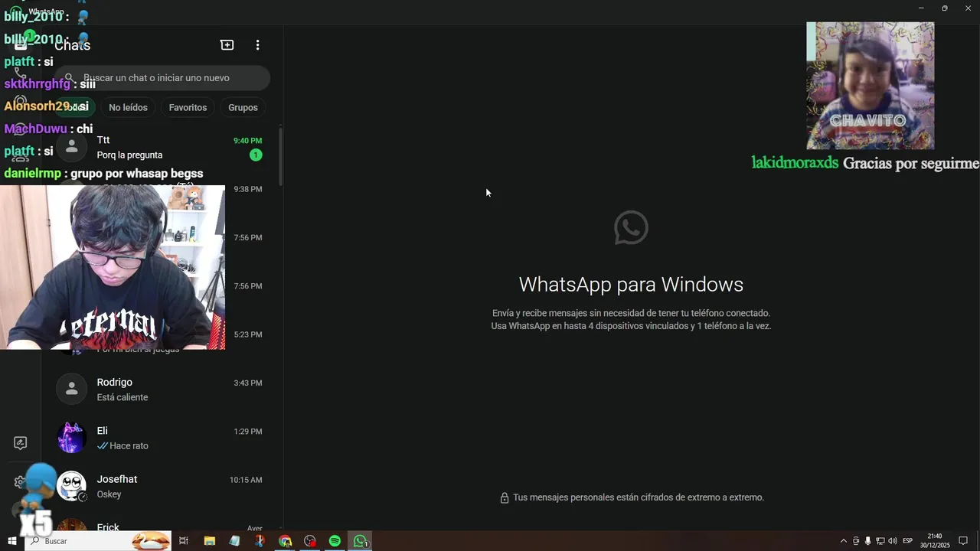Viewport: 980px width, 551px height.
Task: Open the clock showing 21:40
Action: pos(935,541)
